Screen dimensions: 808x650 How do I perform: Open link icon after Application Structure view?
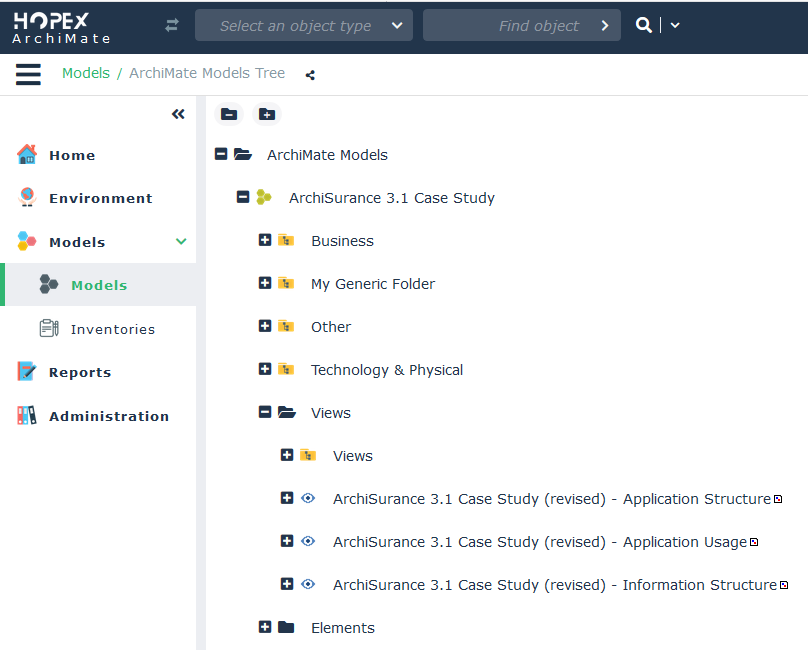pos(778,499)
